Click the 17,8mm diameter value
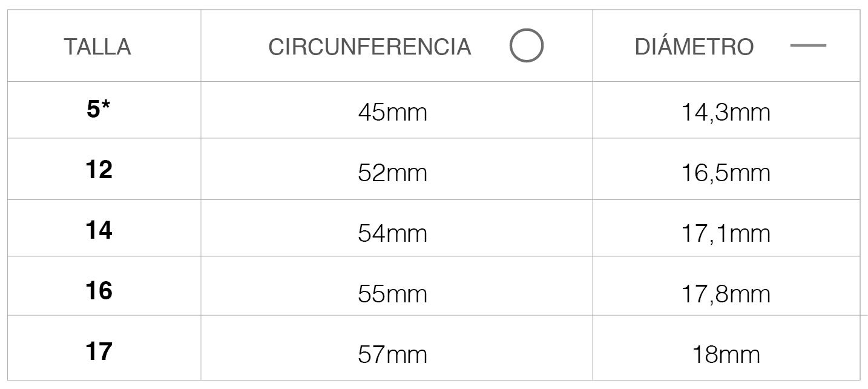Image resolution: width=868 pixels, height=389 pixels. point(725,294)
